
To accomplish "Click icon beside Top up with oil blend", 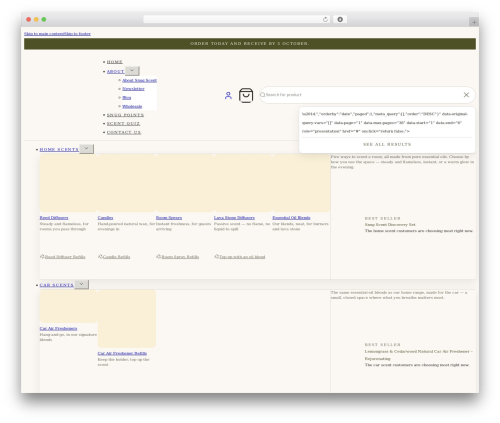I will pyautogui.click(x=216, y=256).
